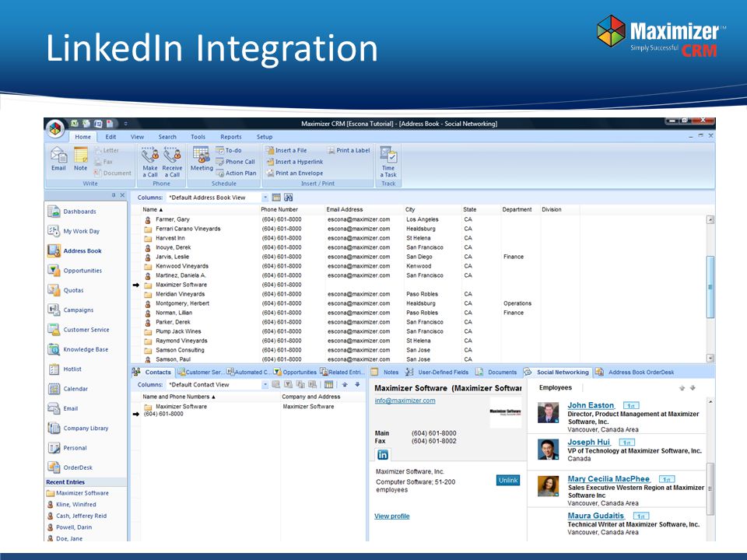This screenshot has height=560, width=747.
Task: Add a To-do item
Action: (229, 150)
